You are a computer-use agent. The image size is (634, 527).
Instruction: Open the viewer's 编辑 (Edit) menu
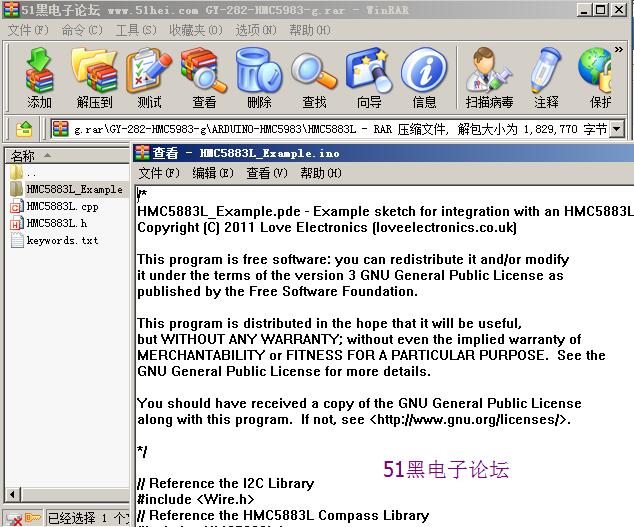(213, 173)
